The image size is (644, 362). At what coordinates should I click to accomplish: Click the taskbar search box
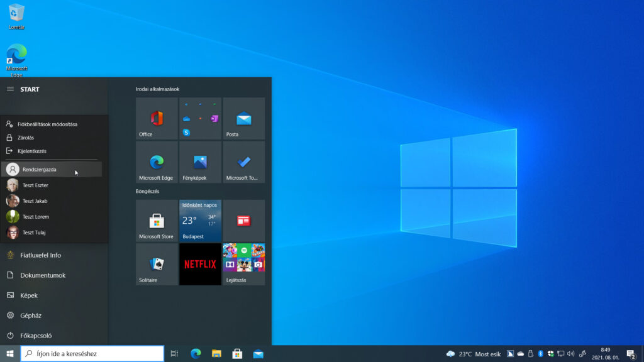coord(92,353)
